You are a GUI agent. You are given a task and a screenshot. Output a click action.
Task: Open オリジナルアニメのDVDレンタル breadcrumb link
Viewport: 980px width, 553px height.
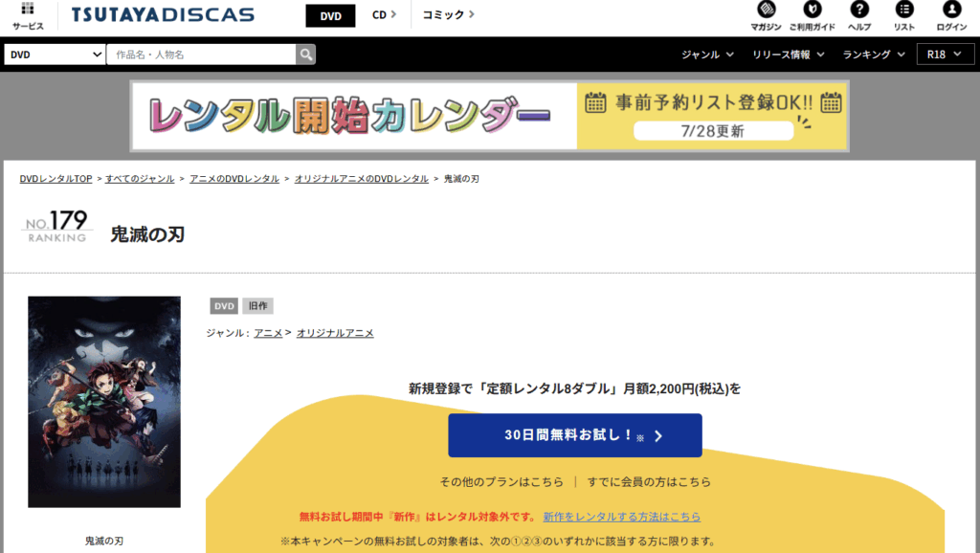pos(361,179)
